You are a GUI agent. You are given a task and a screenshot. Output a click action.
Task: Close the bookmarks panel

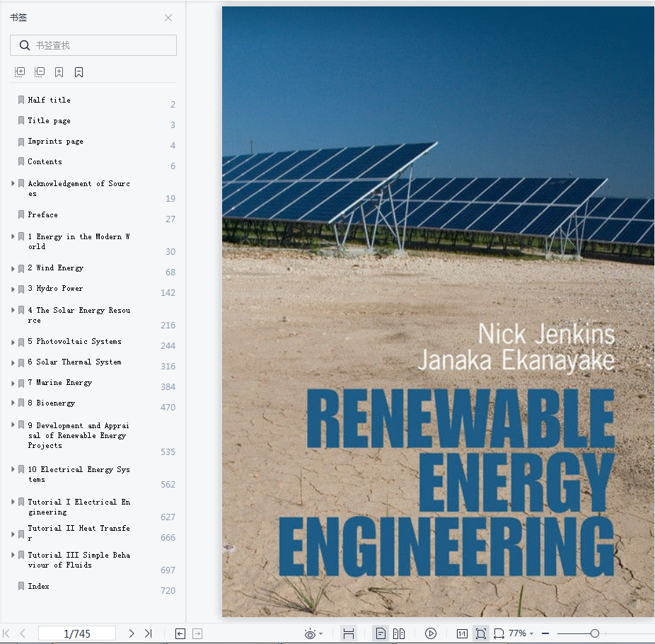pos(168,18)
